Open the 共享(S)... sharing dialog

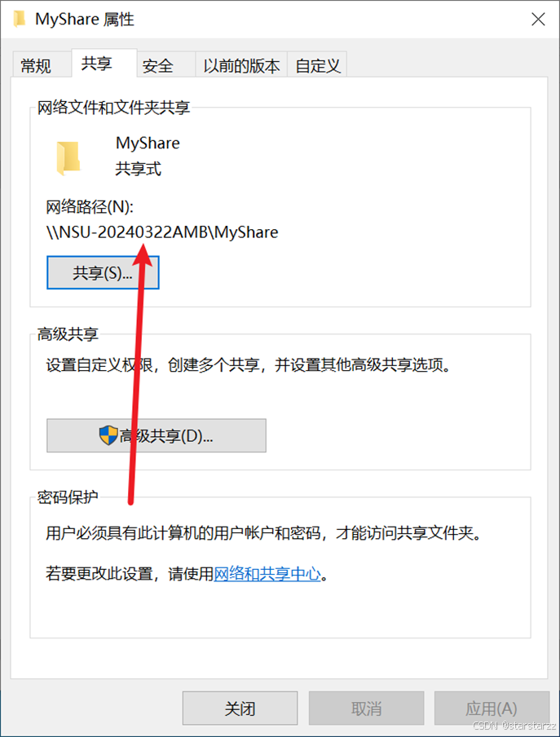pos(103,272)
